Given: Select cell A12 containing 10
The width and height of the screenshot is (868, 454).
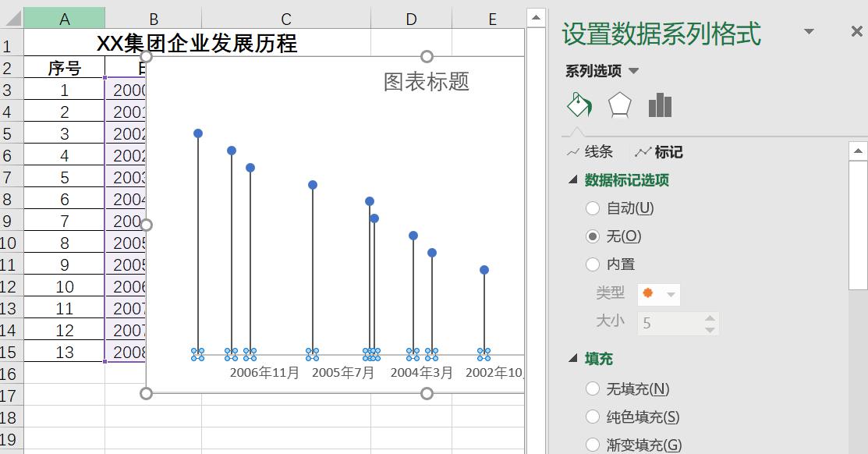Looking at the screenshot, I should [64, 286].
